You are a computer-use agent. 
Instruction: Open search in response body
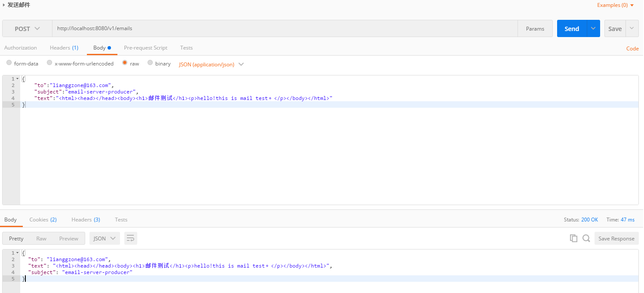coord(586,238)
